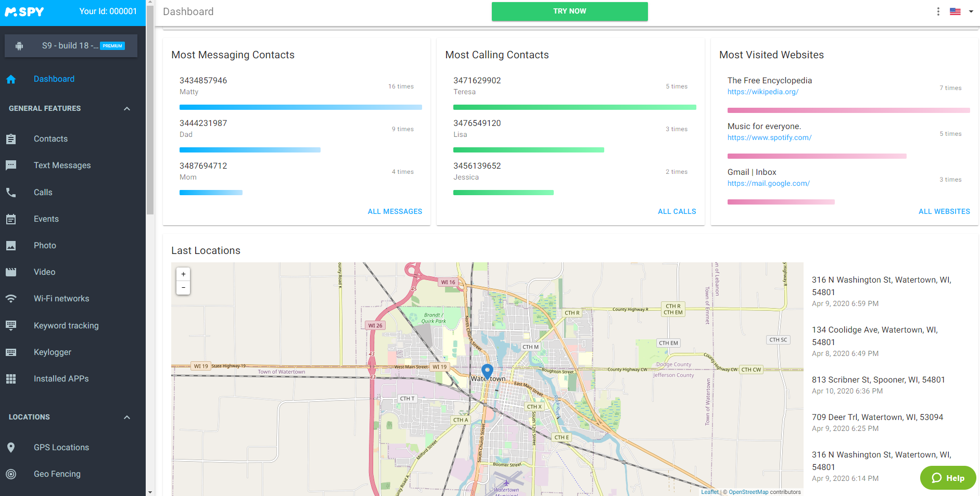
Task: Click the Keylogger keyboard icon
Action: (x=11, y=352)
